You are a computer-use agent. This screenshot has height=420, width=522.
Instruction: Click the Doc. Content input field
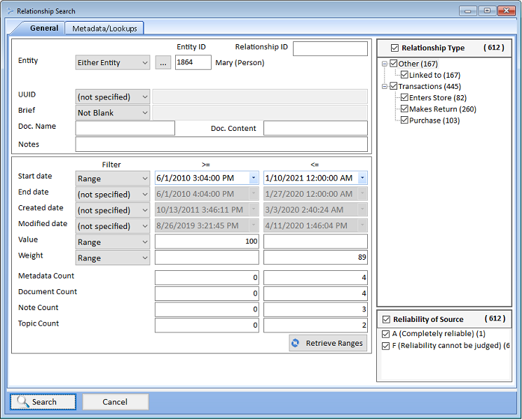tap(315, 128)
